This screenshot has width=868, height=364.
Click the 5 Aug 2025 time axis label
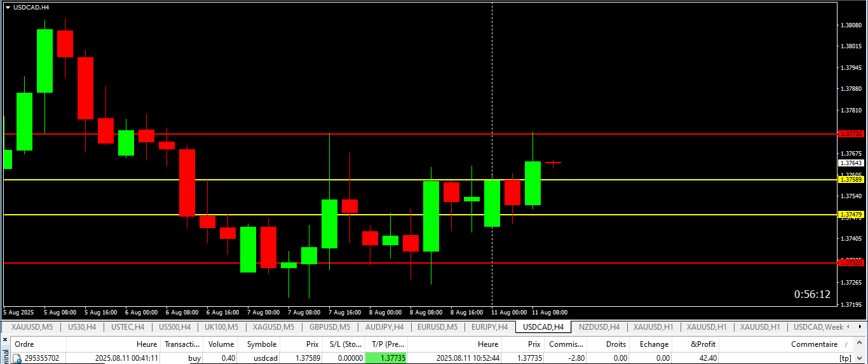click(x=18, y=313)
